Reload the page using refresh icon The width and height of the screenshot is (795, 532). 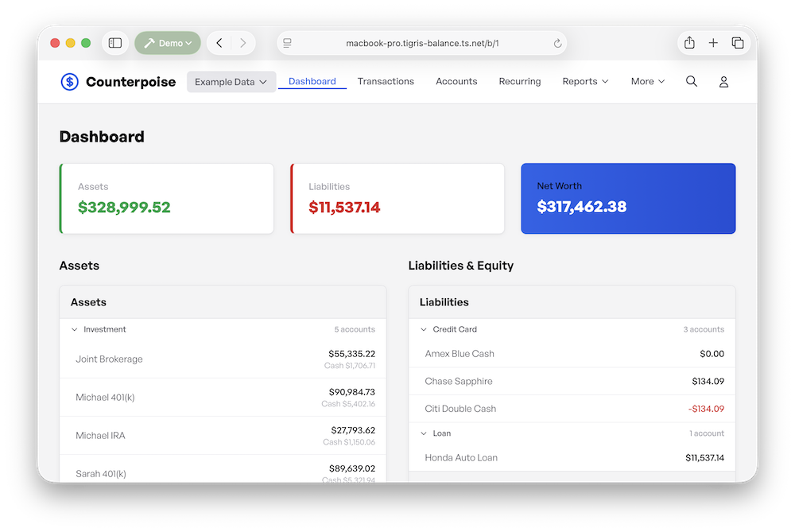(x=557, y=43)
